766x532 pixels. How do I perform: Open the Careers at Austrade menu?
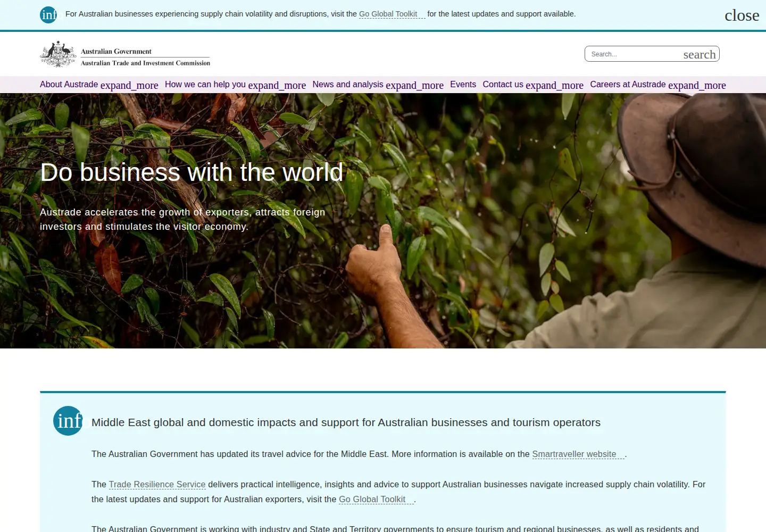(628, 85)
